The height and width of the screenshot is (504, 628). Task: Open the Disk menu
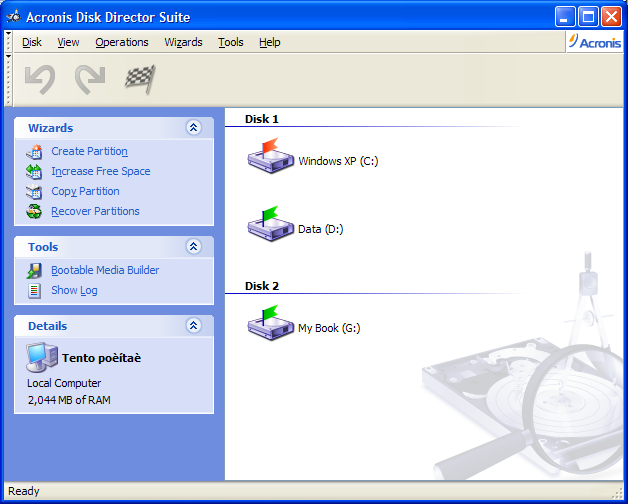click(32, 42)
